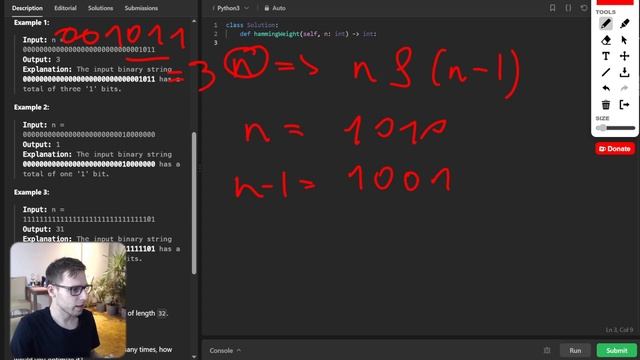
Task: Expand the Console panel
Action: pos(225,351)
